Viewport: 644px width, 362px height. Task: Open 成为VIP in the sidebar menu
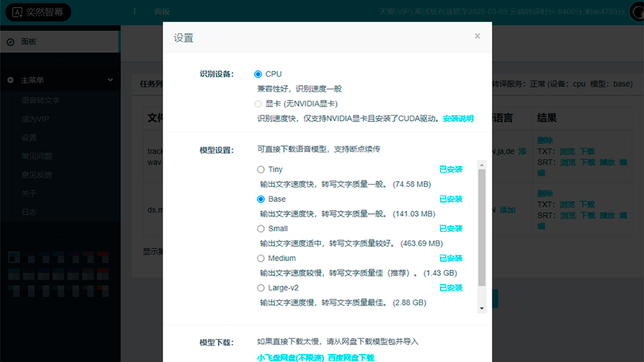pyautogui.click(x=35, y=119)
